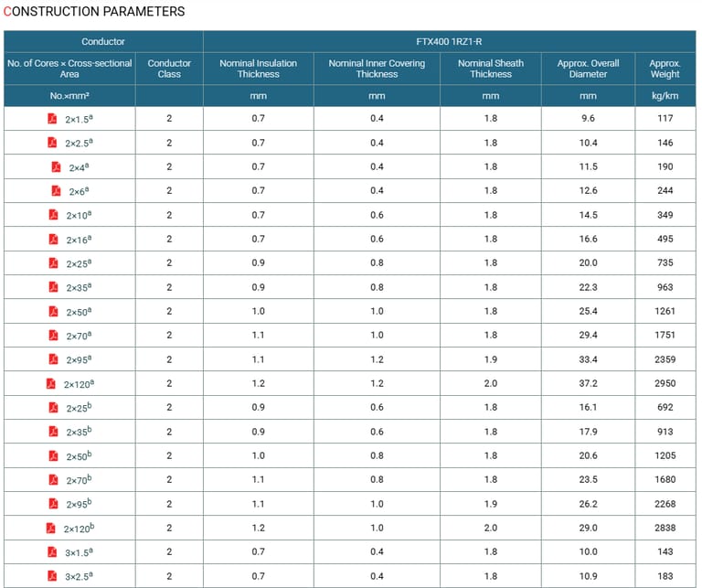Open the 2×6 cable size link
The image size is (702, 588).
(79, 191)
